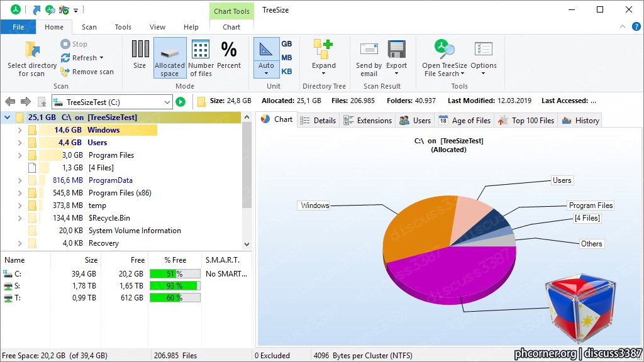
Task: Select the [4 Files] tree entry
Action: click(101, 168)
